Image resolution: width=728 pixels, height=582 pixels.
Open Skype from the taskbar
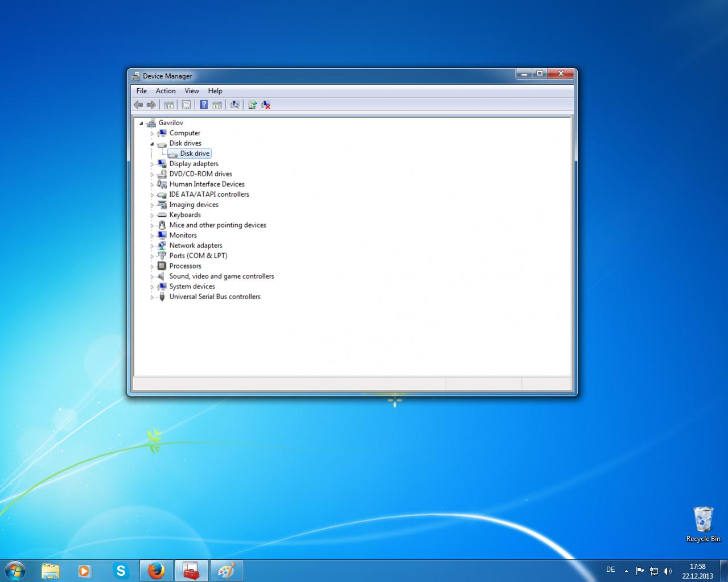tap(120, 571)
